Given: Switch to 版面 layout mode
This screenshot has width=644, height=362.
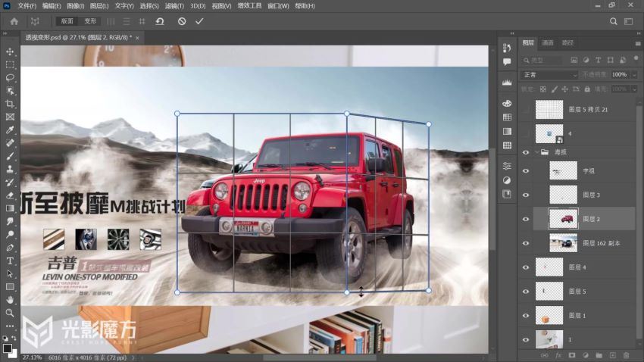Looking at the screenshot, I should [x=67, y=21].
